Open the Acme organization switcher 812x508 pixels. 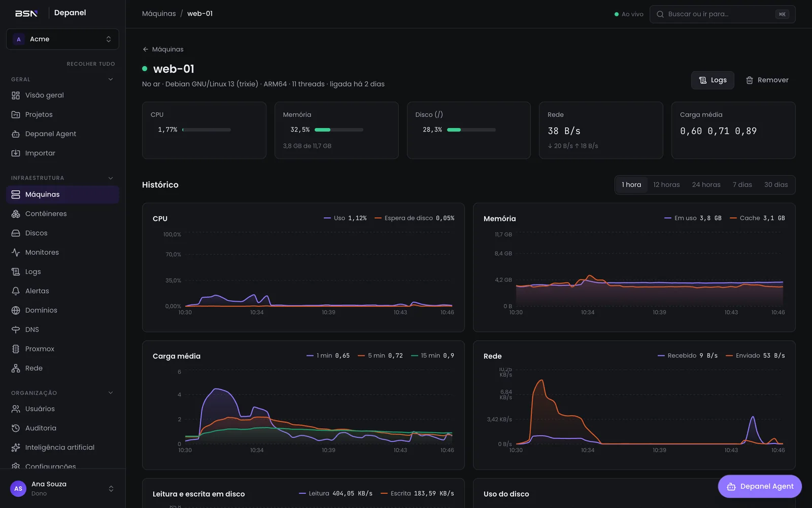(x=62, y=39)
